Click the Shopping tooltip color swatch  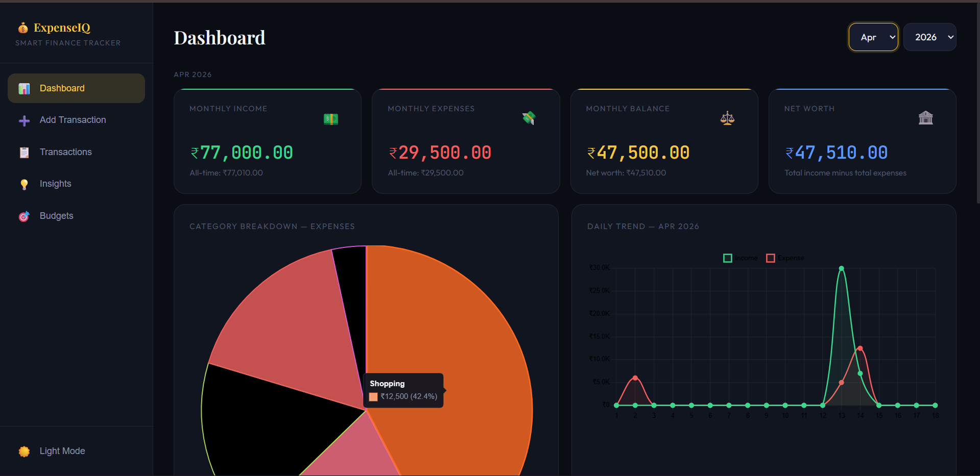click(373, 397)
